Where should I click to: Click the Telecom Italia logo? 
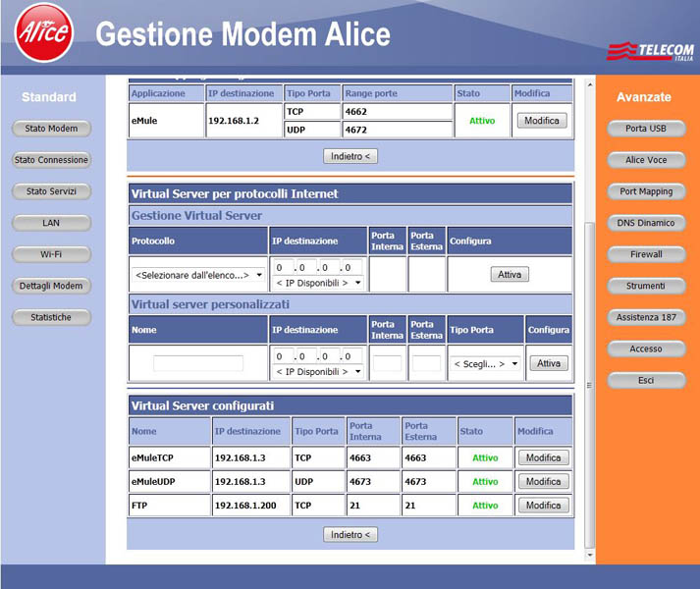[650, 51]
